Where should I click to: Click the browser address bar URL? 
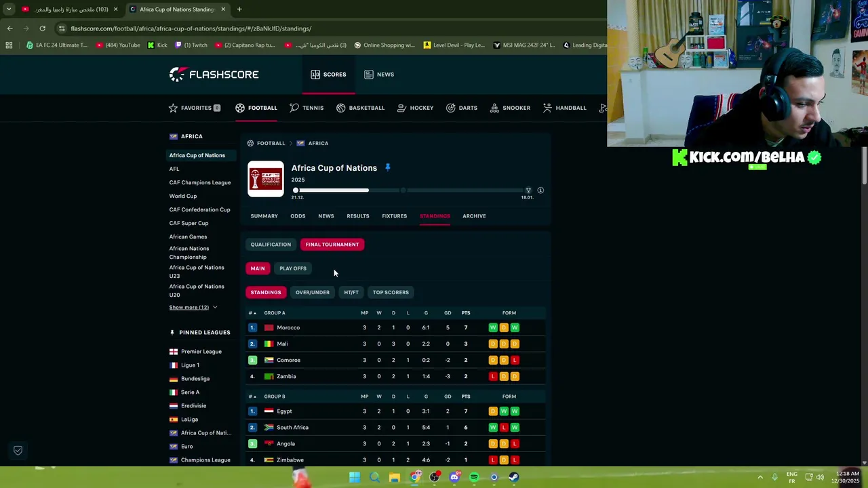click(191, 28)
